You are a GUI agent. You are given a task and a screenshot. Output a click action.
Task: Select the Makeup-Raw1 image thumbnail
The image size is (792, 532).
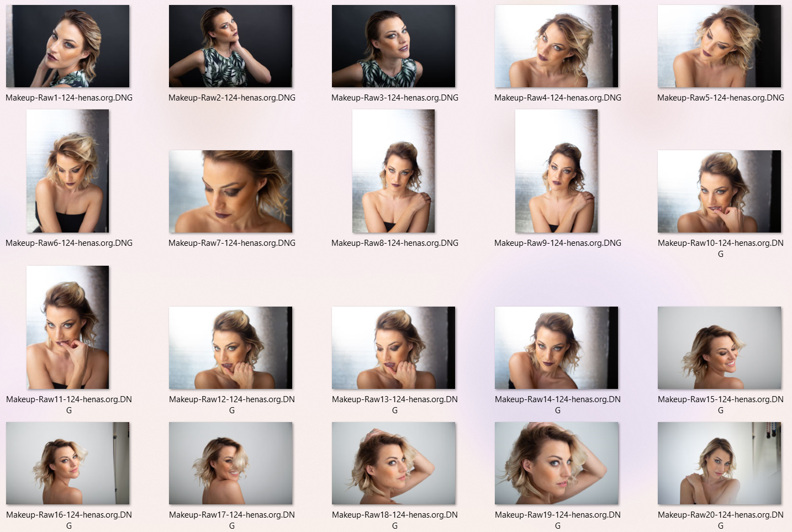67,46
